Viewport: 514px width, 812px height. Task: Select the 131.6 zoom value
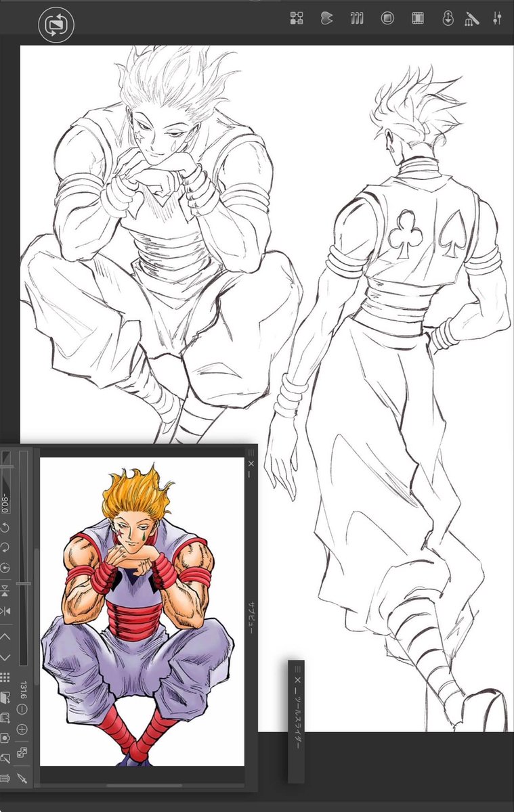tap(23, 690)
